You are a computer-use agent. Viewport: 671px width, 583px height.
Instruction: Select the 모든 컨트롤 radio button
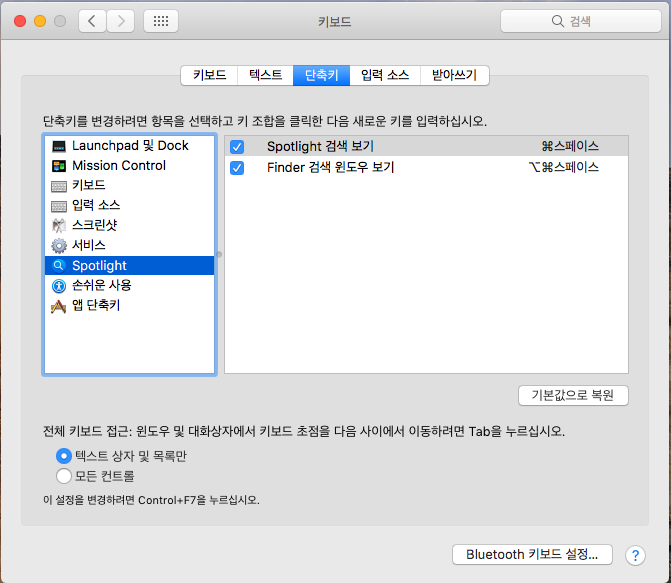63,476
